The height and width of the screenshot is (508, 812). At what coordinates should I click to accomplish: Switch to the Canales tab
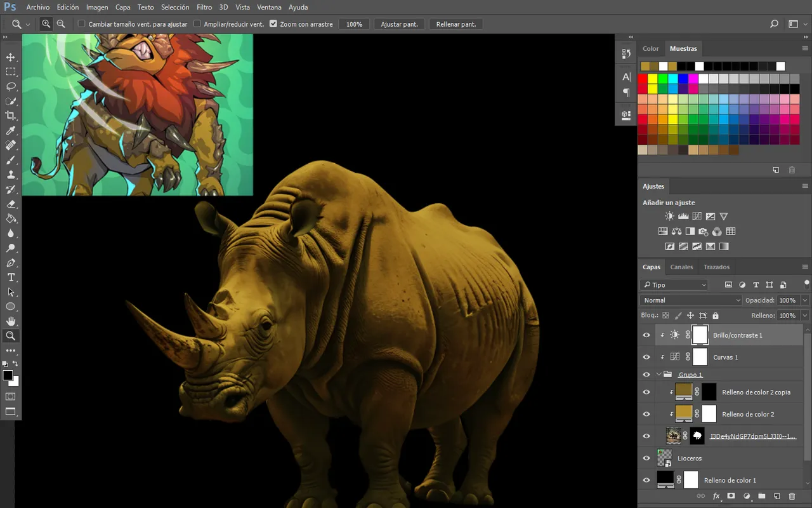tap(682, 267)
